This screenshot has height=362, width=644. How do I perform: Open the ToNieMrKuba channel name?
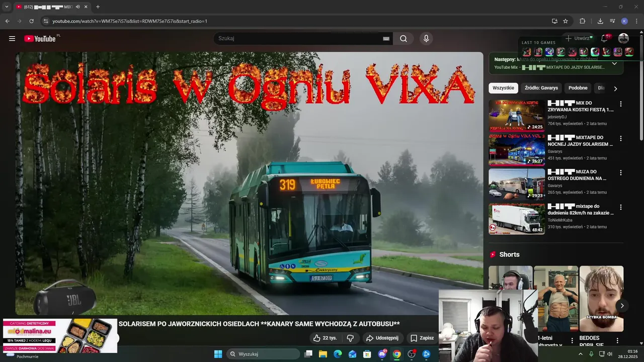click(x=560, y=220)
